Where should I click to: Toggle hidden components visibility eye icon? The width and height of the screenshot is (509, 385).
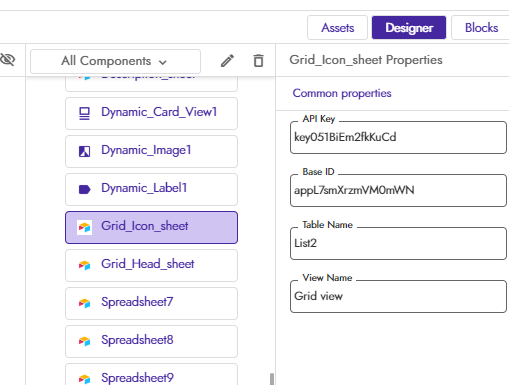point(8,60)
